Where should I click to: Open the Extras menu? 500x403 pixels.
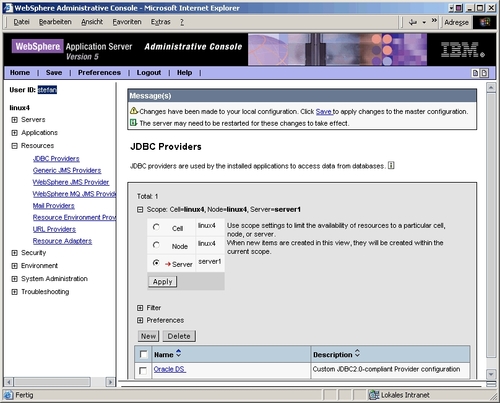[x=160, y=22]
